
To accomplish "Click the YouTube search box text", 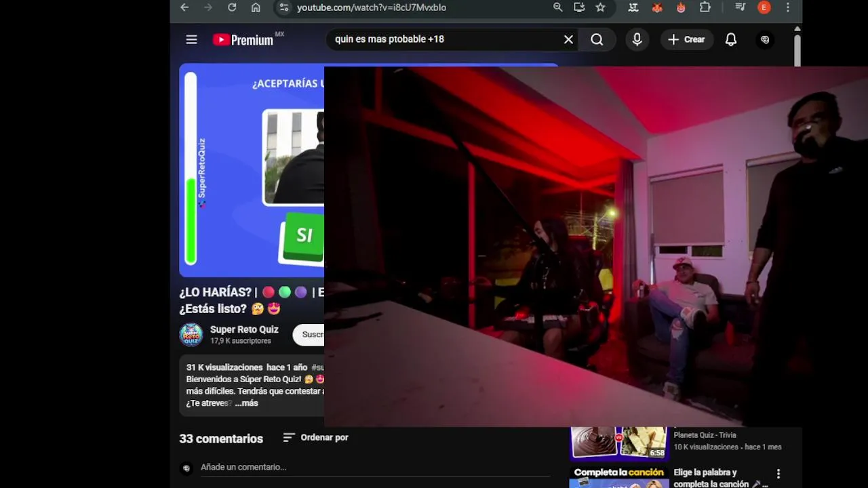I will click(x=389, y=39).
